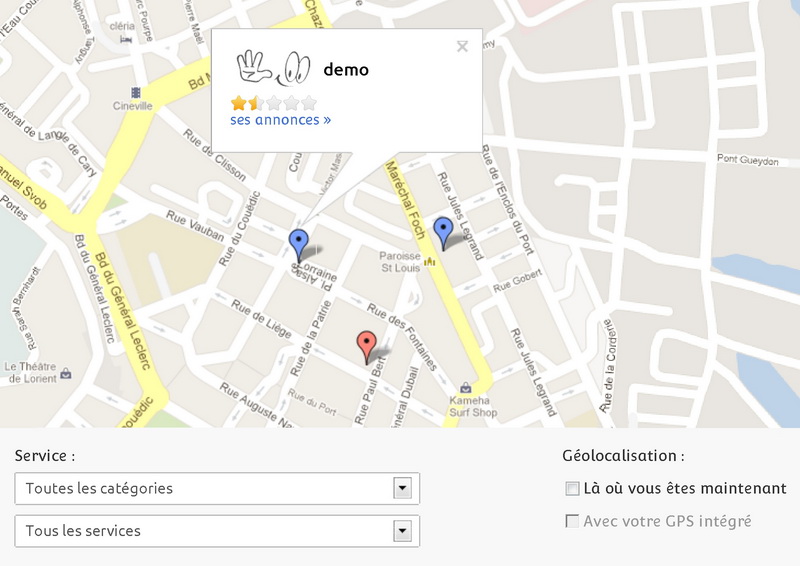Click the hotel bed icon near cléria
The image size is (800, 566).
pyautogui.click(x=126, y=39)
